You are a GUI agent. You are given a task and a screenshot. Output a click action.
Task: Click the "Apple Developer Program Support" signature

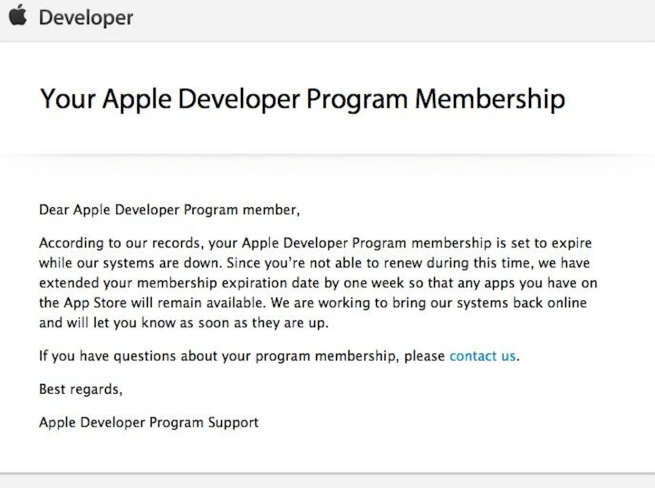(x=148, y=422)
